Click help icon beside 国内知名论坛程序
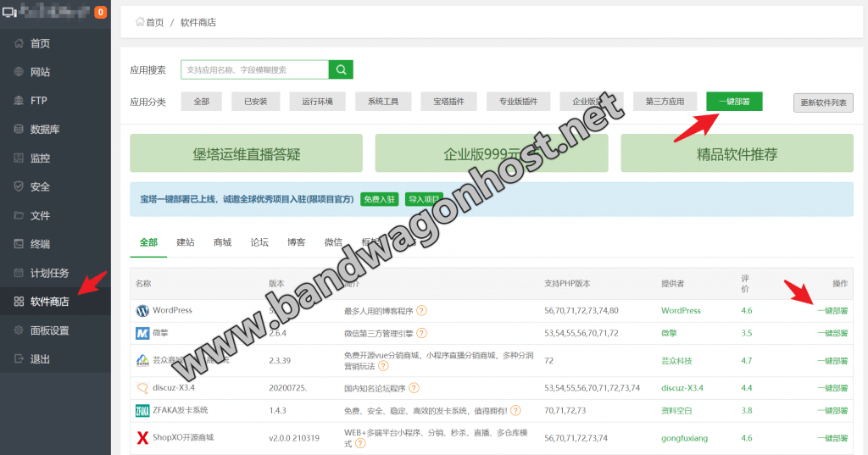Image resolution: width=868 pixels, height=455 pixels. (414, 388)
